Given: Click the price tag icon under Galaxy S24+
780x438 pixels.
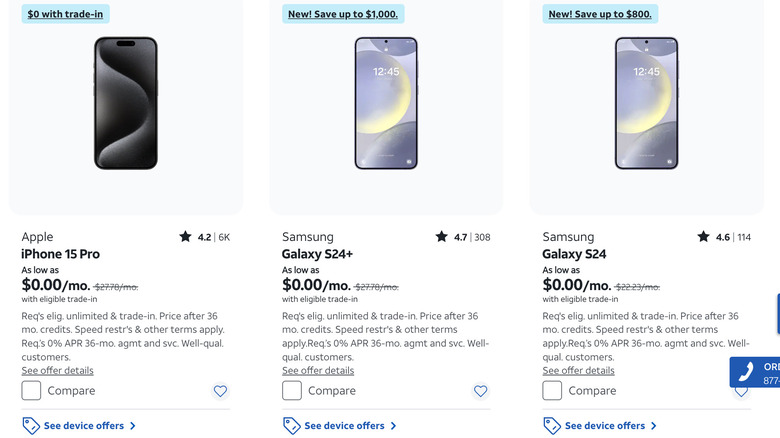Looking at the screenshot, I should coord(291,426).
